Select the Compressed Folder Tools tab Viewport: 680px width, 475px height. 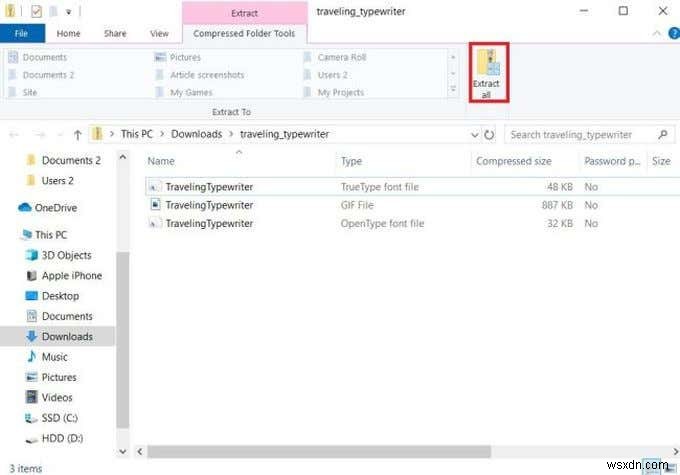[x=244, y=33]
